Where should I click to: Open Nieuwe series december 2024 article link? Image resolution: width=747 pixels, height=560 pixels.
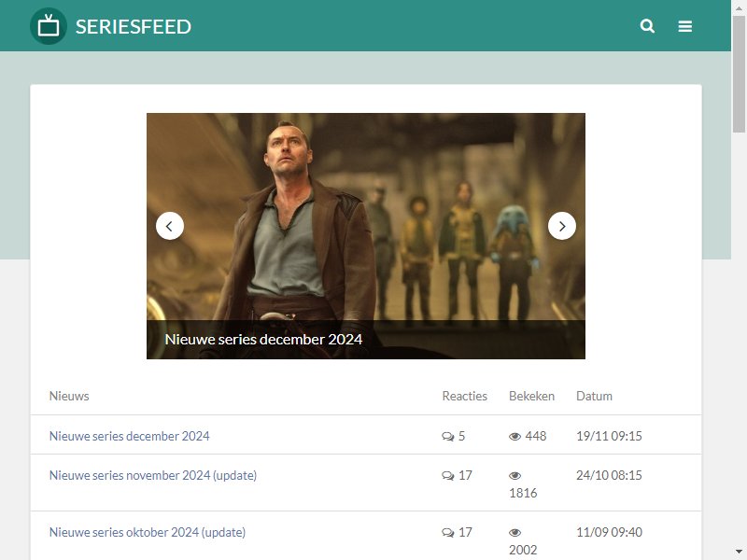130,436
